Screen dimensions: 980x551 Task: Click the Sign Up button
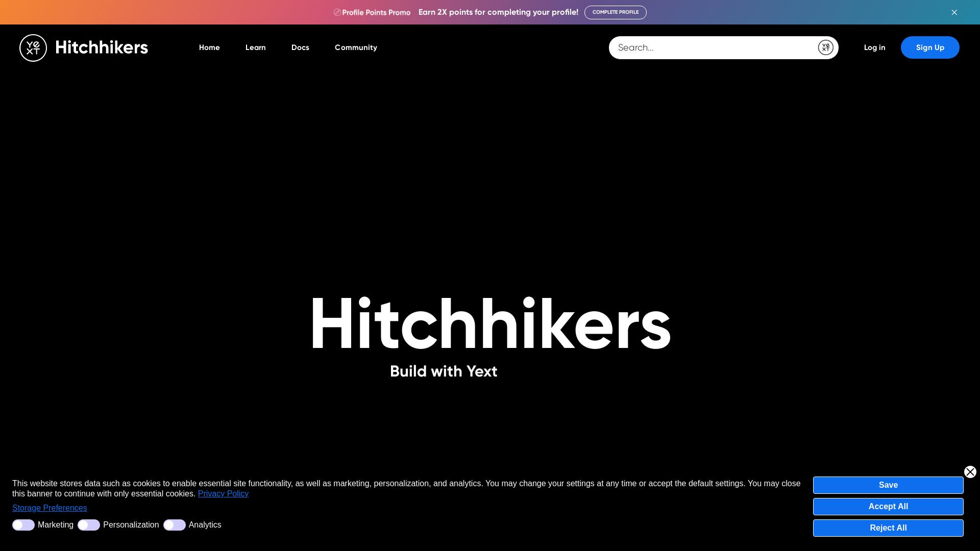click(x=930, y=47)
